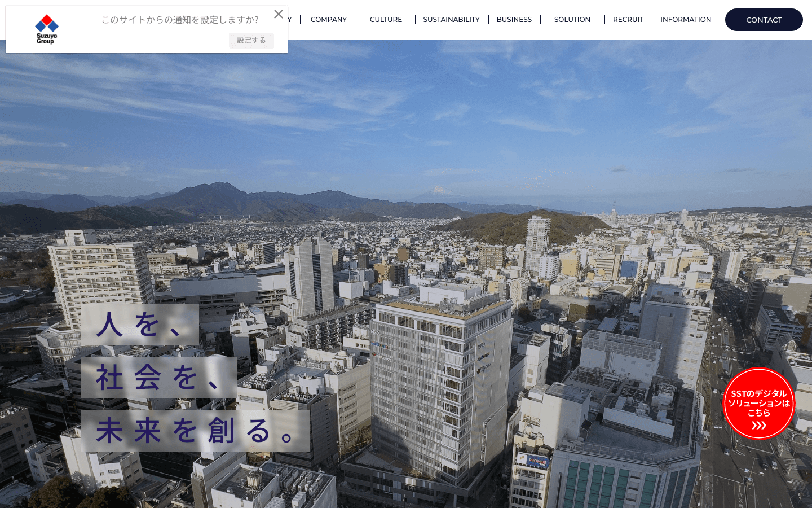Click the headline 未来を創る。
The image size is (812, 508).
[196, 431]
